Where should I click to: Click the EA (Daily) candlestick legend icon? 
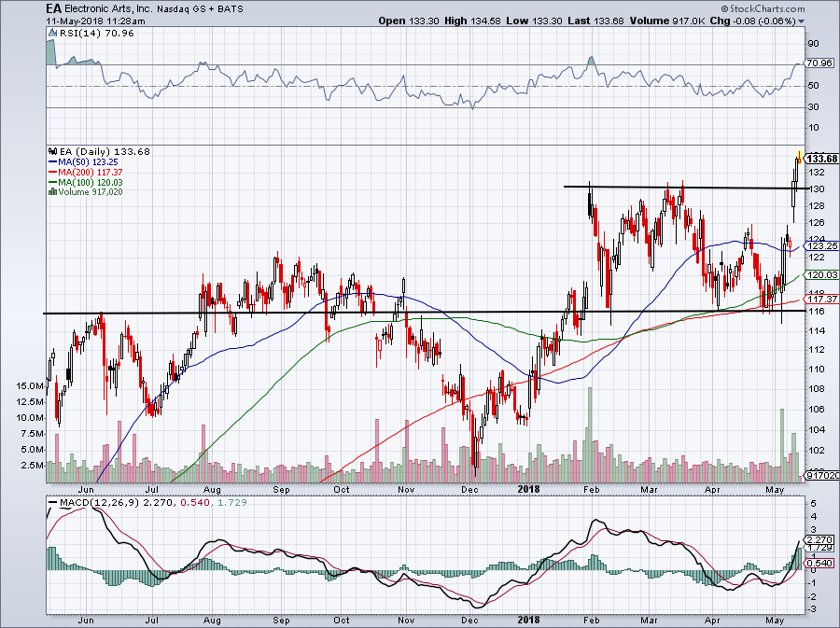coord(52,151)
